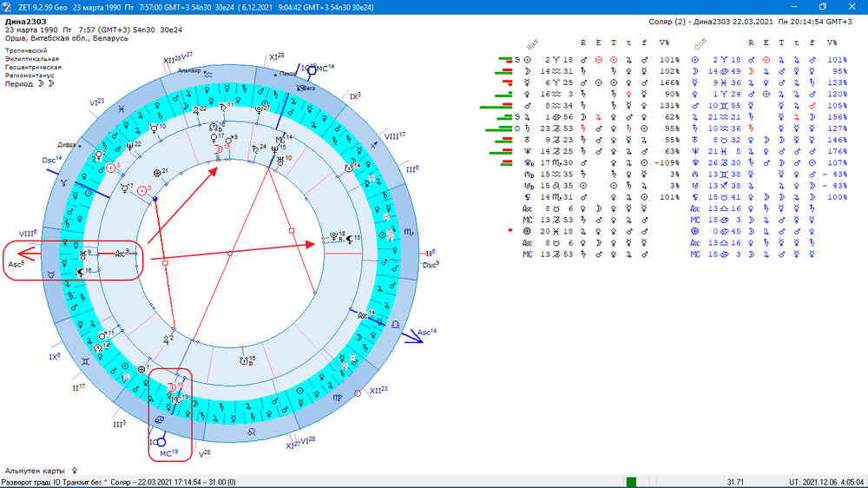Screen dimensions: 868x488
Task: Click the Разворот трад status bar field
Action: click(x=25, y=483)
